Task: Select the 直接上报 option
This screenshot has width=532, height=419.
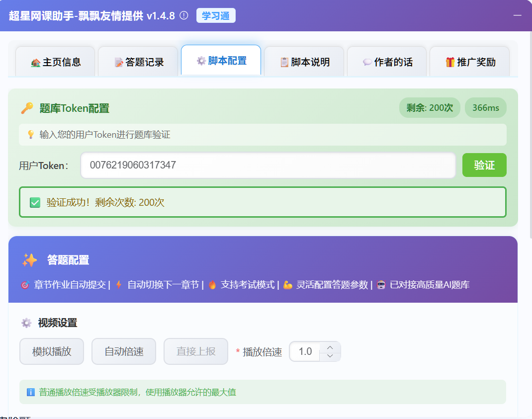Action: (x=195, y=351)
